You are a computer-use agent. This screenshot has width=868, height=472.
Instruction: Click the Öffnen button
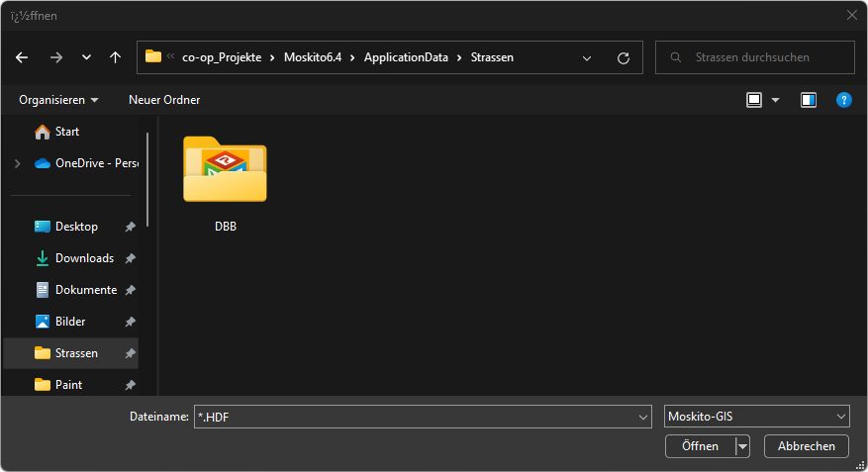tap(700, 446)
